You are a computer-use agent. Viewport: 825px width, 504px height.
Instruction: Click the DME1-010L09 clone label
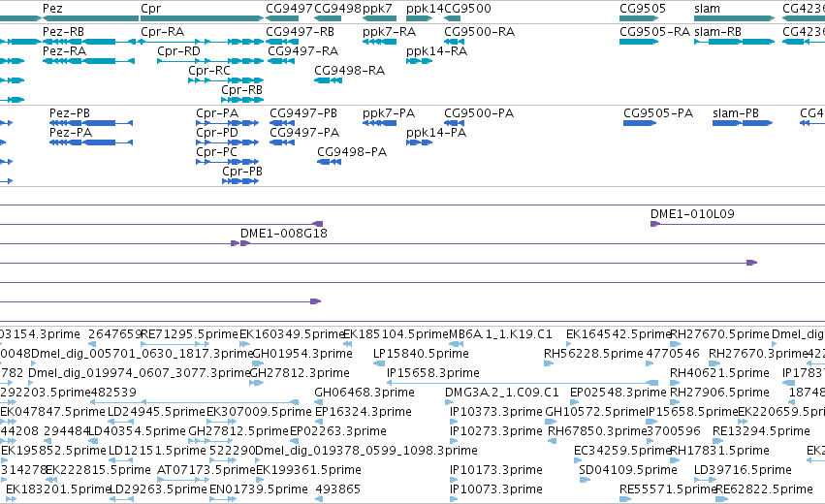click(x=692, y=213)
